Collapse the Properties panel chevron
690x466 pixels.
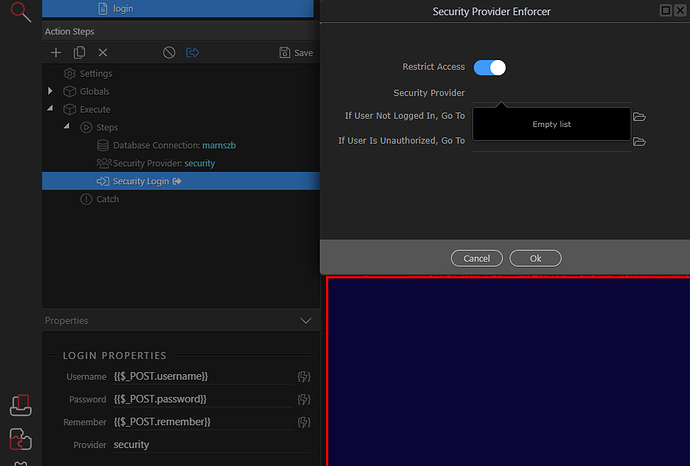[x=306, y=321]
